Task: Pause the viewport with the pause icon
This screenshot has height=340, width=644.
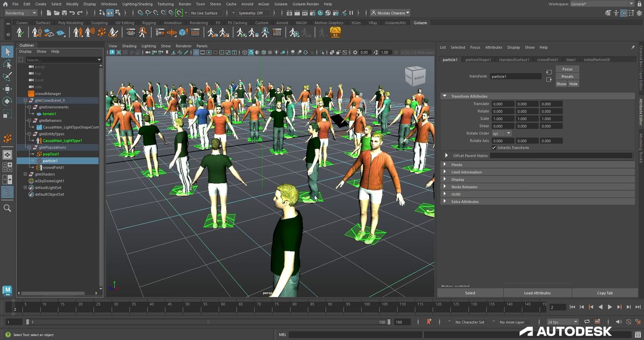Action: click(351, 13)
